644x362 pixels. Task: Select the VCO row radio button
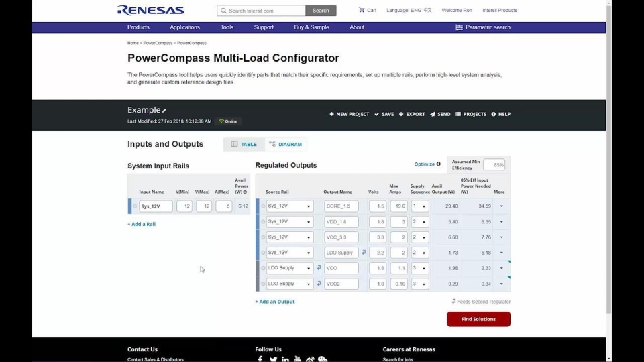pyautogui.click(x=263, y=268)
